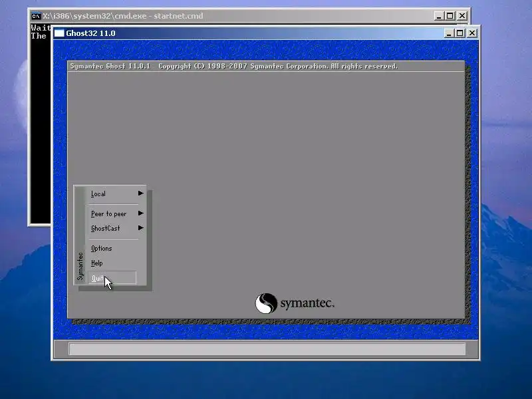Click the Symantec Ghost 11.0.1 copyright header

point(234,66)
